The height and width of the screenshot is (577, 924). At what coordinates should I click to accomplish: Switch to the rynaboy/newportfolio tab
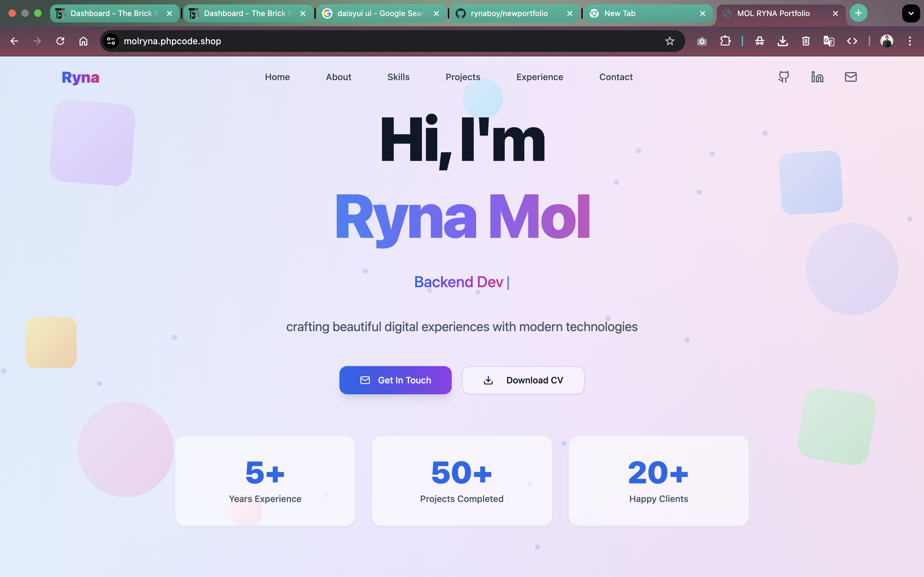pyautogui.click(x=509, y=13)
